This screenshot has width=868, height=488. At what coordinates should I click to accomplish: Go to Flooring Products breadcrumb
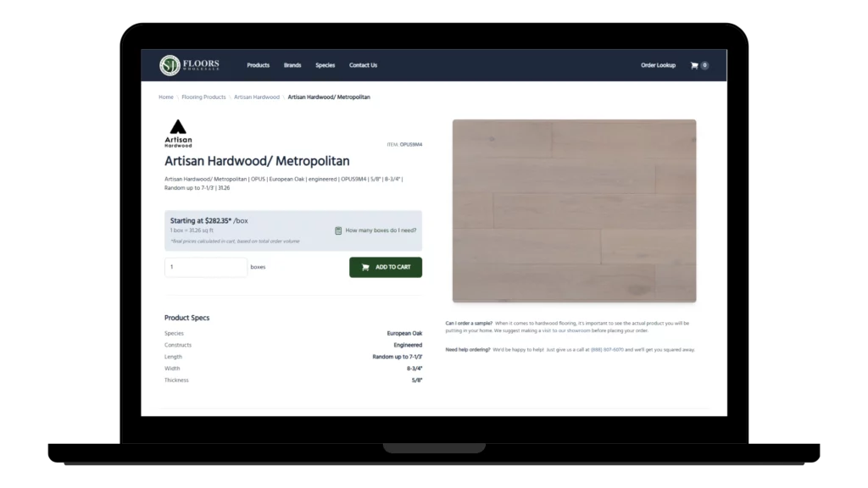click(x=203, y=97)
